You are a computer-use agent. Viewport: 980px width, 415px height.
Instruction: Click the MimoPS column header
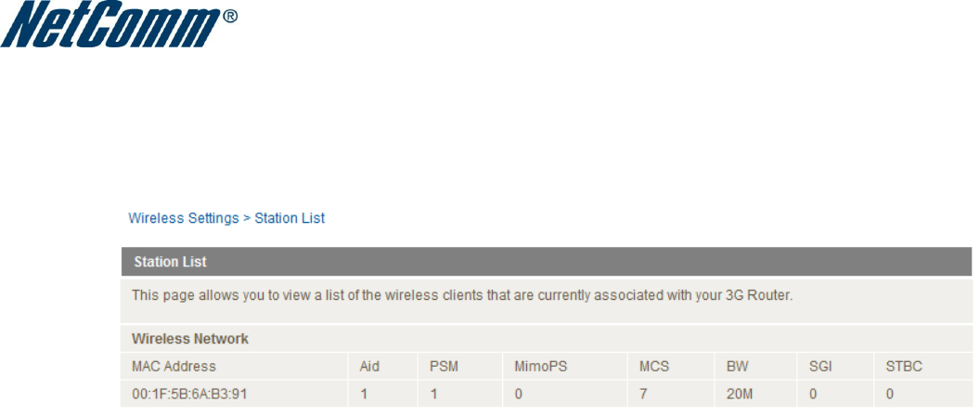(540, 367)
